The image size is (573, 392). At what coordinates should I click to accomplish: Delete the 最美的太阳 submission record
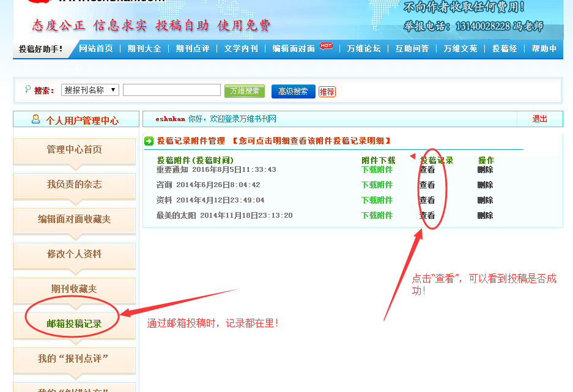coord(485,215)
